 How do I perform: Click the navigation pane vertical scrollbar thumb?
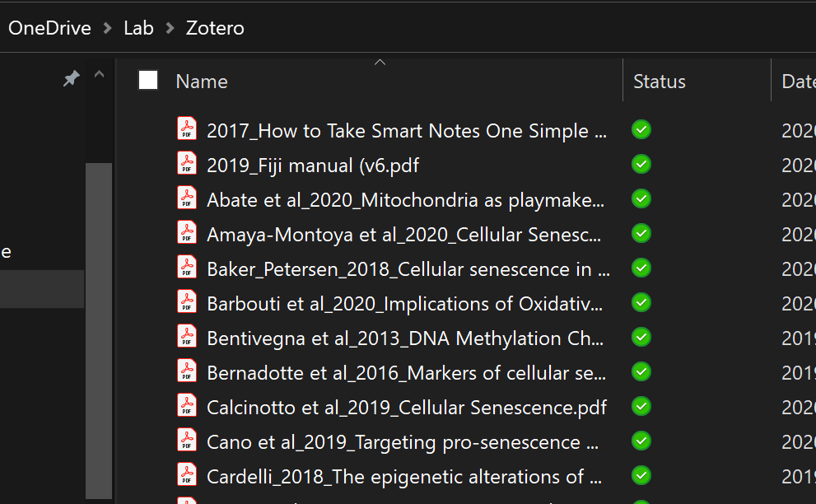click(x=99, y=330)
